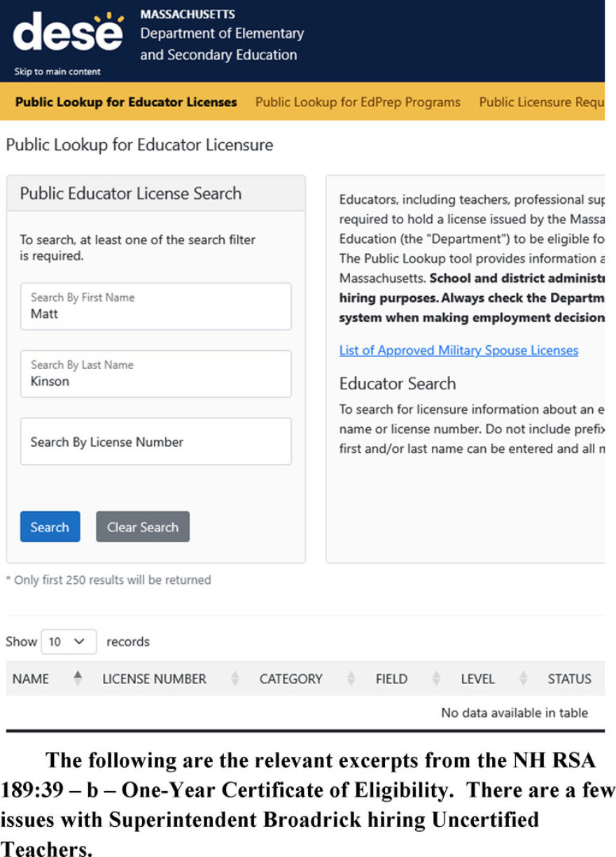Open the Show records count dropdown
This screenshot has width=616, height=857.
click(x=69, y=641)
